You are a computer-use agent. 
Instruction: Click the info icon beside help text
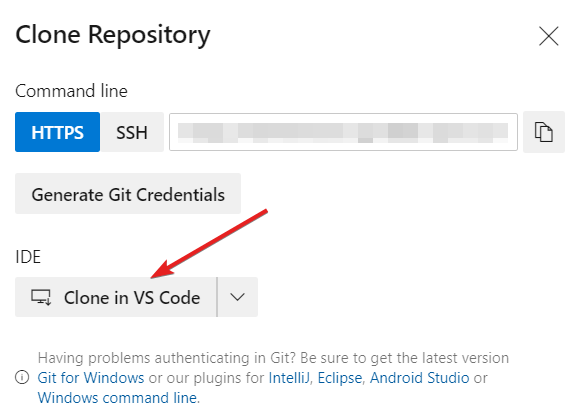coord(22,378)
